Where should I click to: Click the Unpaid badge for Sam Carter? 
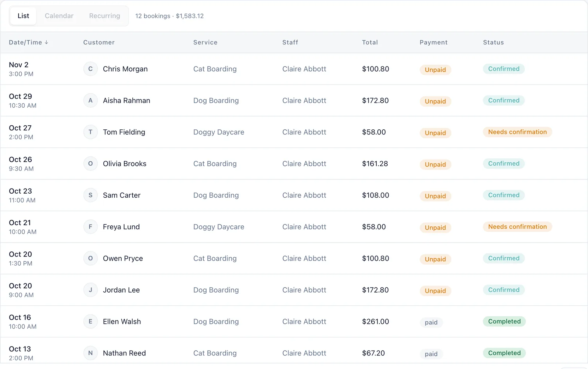435,196
